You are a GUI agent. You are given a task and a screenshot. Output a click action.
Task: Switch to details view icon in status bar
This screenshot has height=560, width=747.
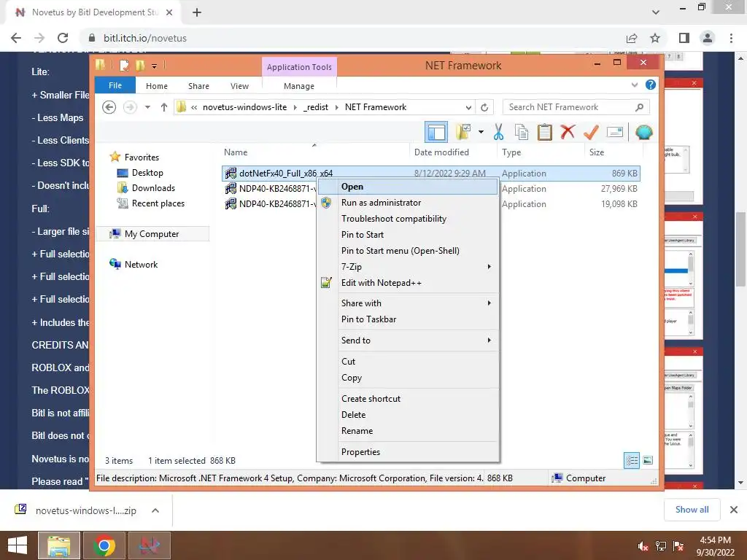(632, 461)
